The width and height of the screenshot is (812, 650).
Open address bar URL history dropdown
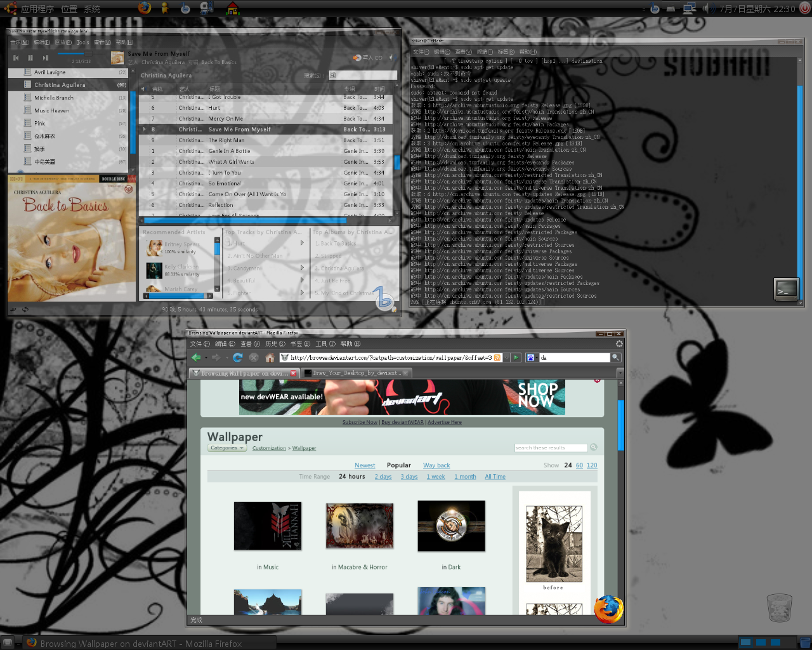506,357
